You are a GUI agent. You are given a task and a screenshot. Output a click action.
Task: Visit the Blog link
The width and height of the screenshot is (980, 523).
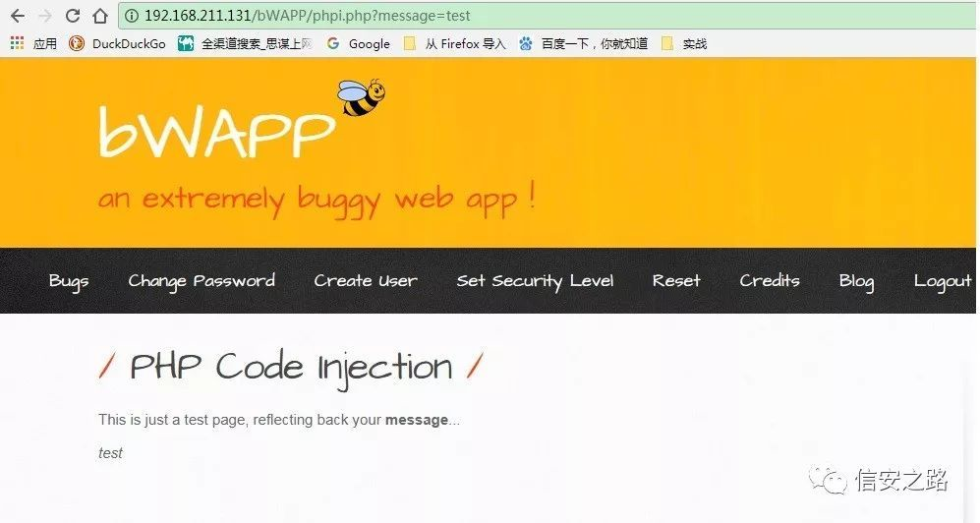pos(856,281)
